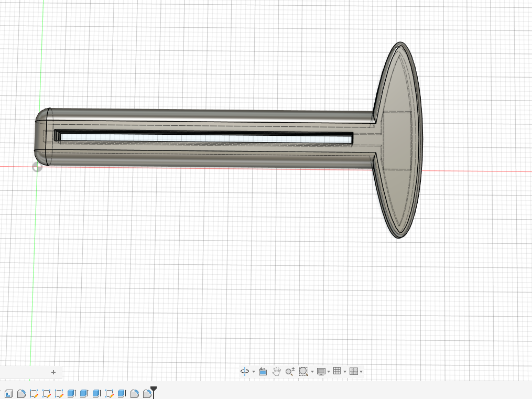
Task: Expand the Zoom Window dropdown arrow
Action: tap(312, 372)
